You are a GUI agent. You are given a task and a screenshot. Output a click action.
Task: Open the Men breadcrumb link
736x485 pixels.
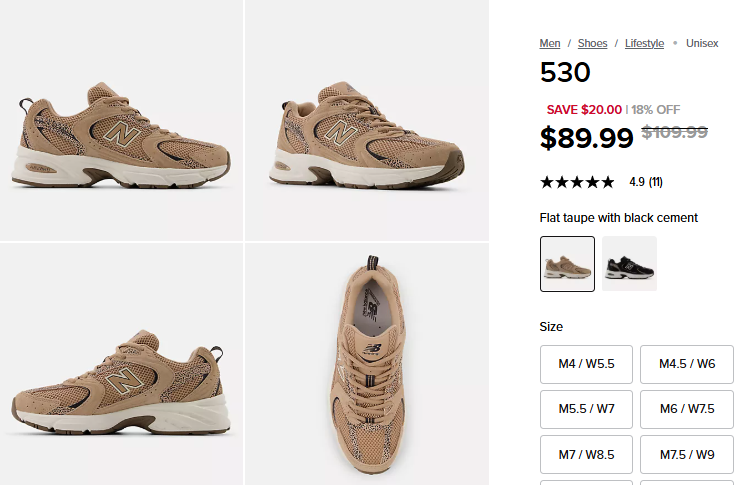[x=550, y=43]
